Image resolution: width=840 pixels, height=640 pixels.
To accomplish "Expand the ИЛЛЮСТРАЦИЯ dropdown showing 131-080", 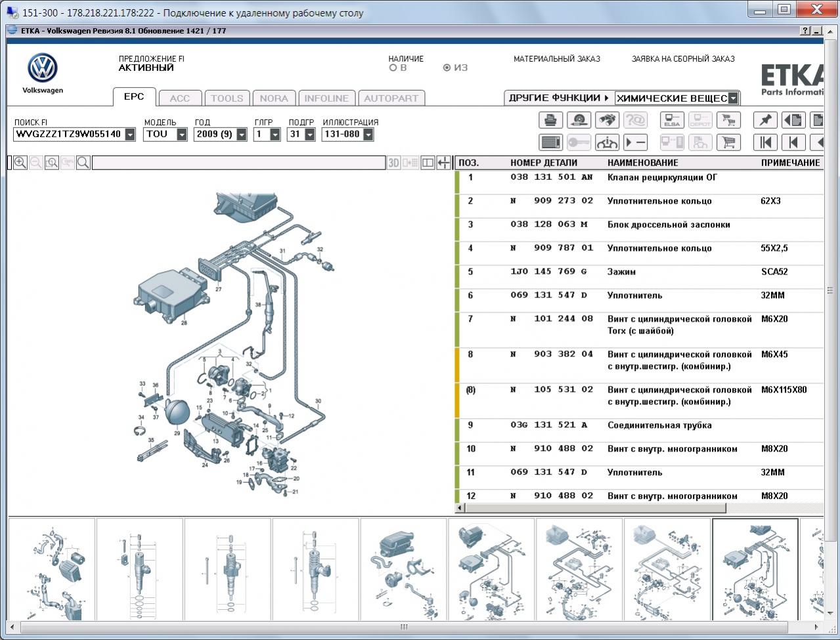I will point(368,135).
